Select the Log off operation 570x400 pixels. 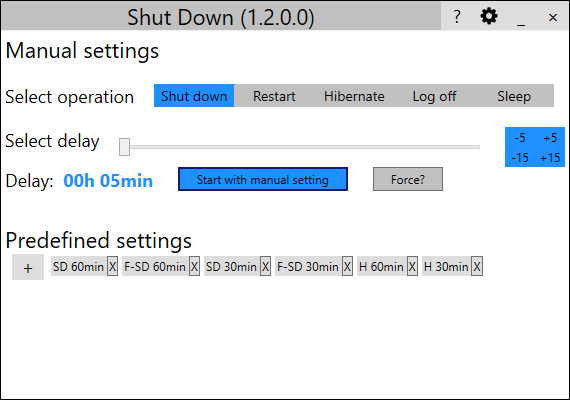(x=434, y=96)
